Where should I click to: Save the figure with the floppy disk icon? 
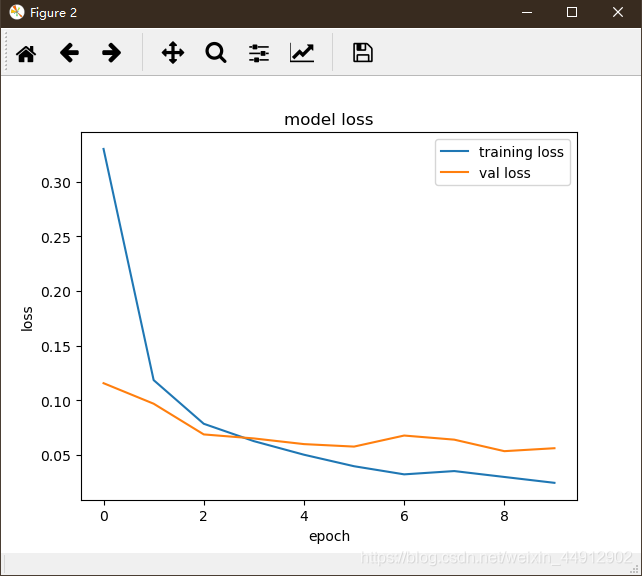(363, 53)
